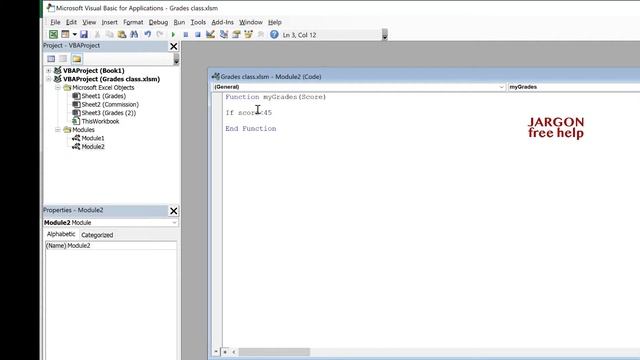
Task: Close the Properties pane
Action: tap(173, 211)
